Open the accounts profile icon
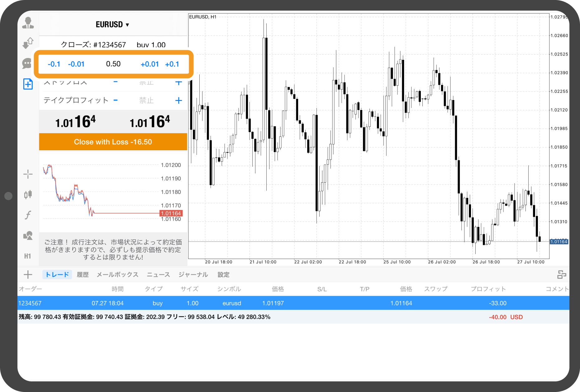 (x=28, y=23)
